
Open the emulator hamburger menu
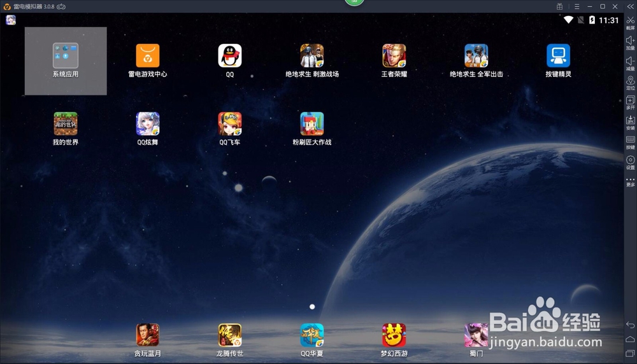pyautogui.click(x=576, y=6)
